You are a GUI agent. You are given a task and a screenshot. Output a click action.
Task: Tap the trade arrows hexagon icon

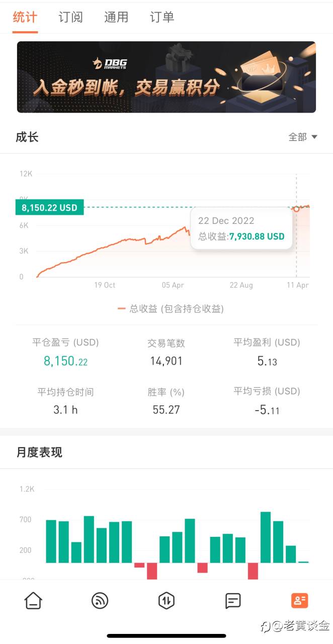166,600
